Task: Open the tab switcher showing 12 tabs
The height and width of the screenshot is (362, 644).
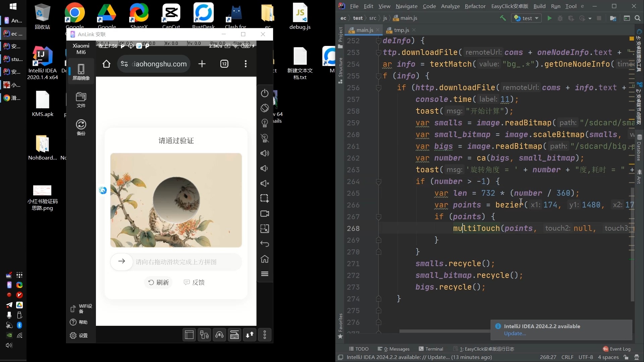Action: [x=224, y=64]
